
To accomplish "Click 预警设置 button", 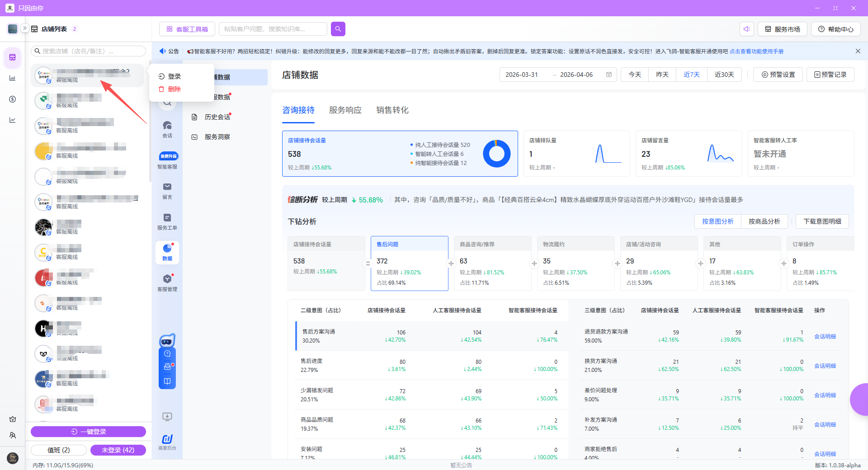I will (778, 75).
